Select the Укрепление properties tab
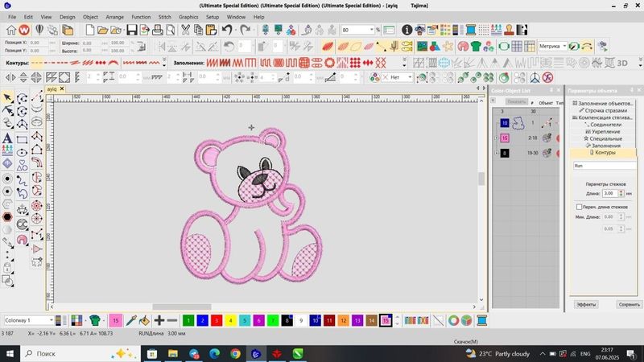 [x=603, y=132]
